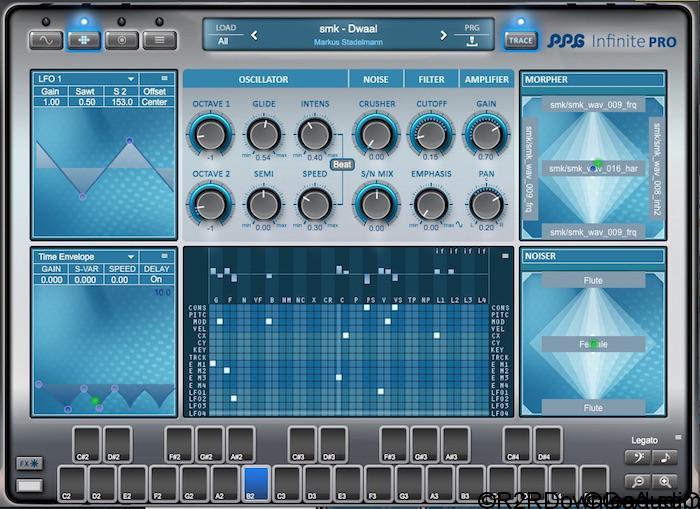Click the INTENS knob
This screenshot has width=700, height=509.
(315, 134)
